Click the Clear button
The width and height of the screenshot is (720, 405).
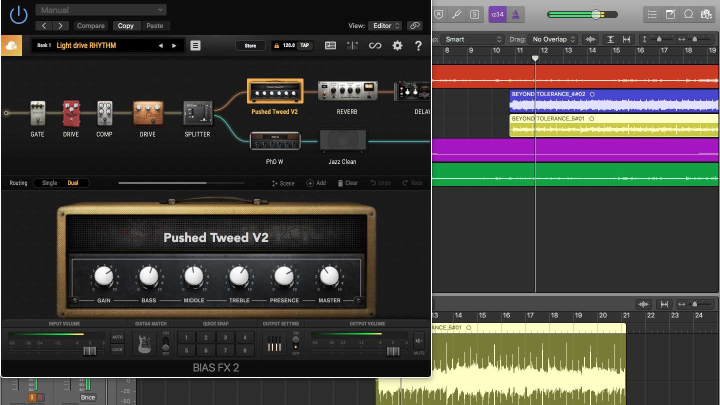coord(348,183)
